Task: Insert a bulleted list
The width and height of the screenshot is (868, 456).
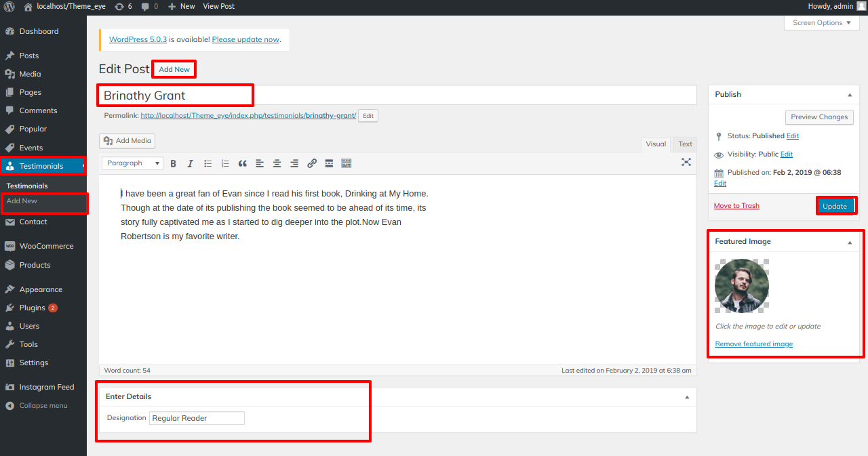Action: 208,163
